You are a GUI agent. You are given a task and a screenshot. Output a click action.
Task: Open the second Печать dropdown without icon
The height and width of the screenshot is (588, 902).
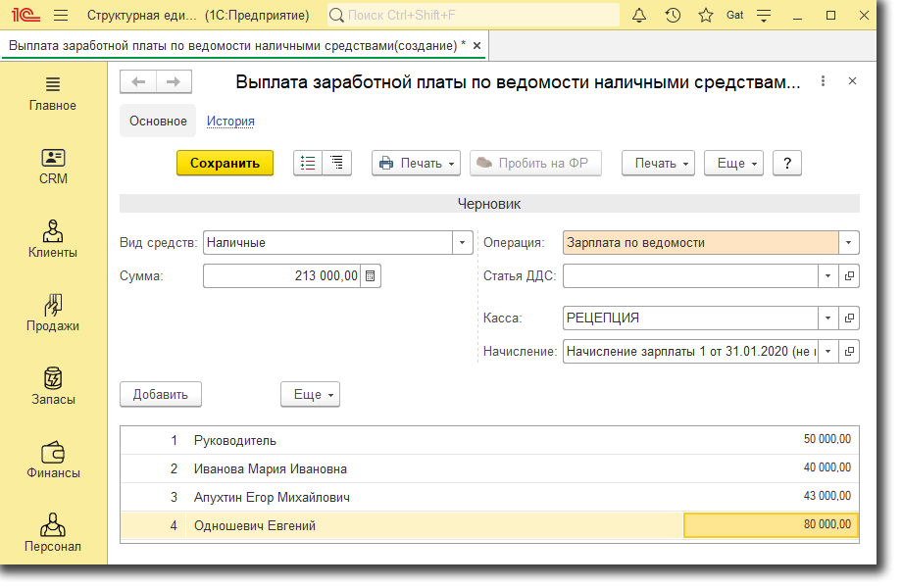tap(658, 164)
